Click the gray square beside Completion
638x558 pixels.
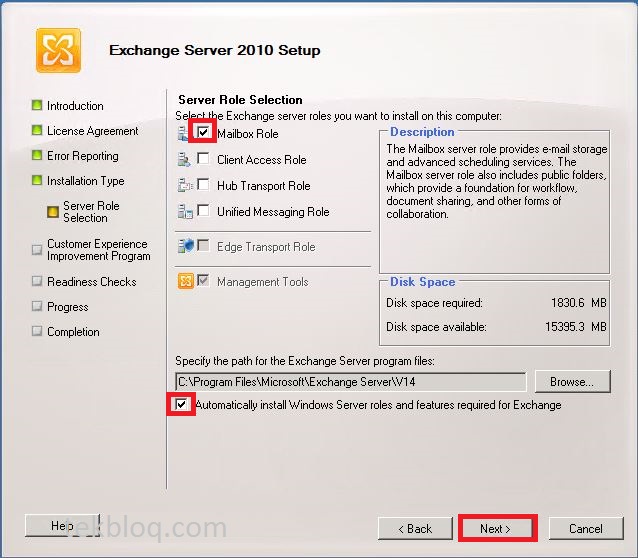point(37,331)
